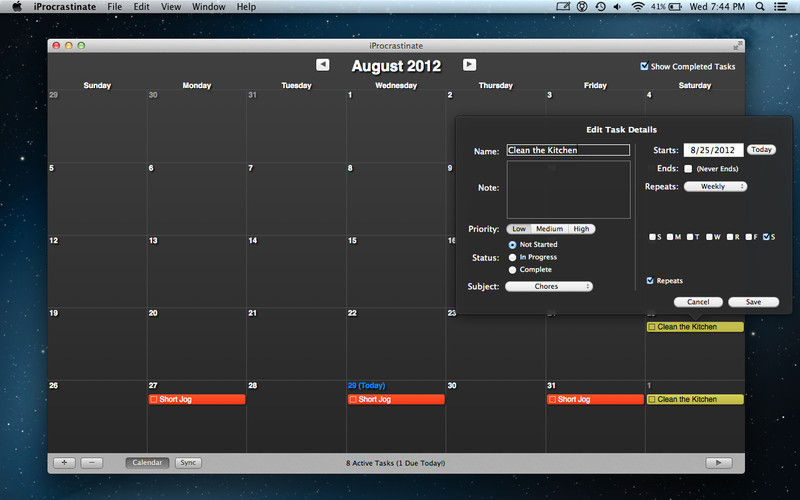The width and height of the screenshot is (800, 500).
Task: Click the display mirroring icon in menu bar
Action: click(563, 7)
